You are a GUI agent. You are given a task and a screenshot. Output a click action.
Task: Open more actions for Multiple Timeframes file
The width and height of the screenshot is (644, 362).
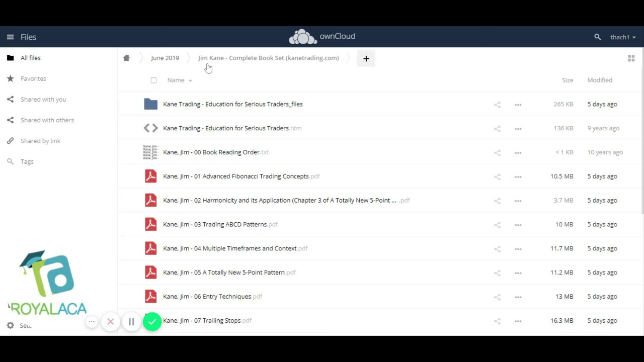518,249
